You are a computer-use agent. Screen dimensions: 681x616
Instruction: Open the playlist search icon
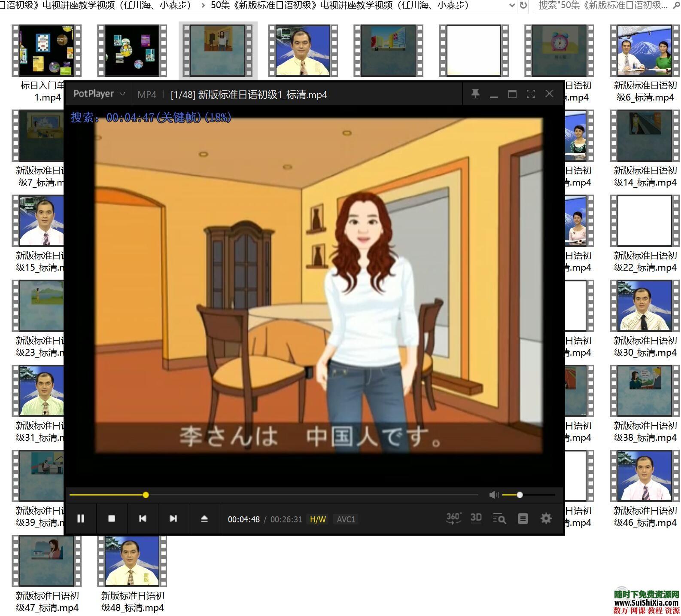click(x=499, y=518)
